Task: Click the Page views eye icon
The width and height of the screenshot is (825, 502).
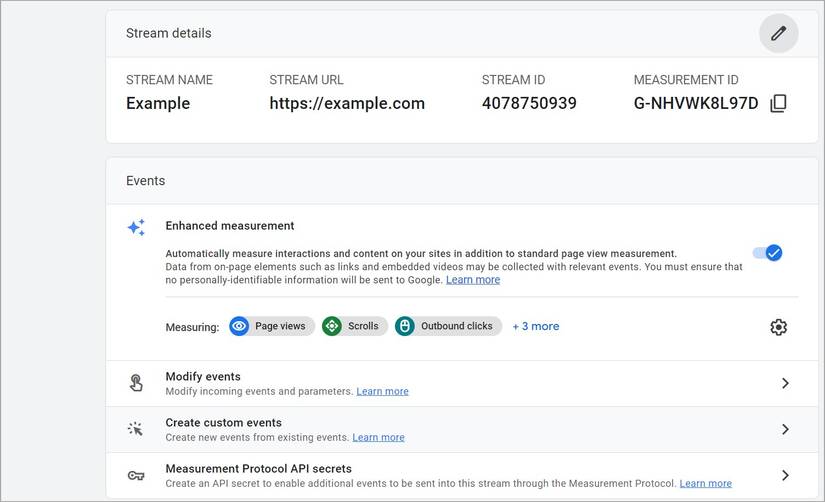Action: [x=239, y=326]
